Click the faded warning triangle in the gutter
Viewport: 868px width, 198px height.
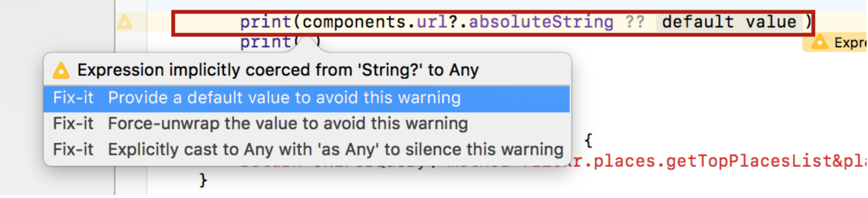[x=124, y=22]
